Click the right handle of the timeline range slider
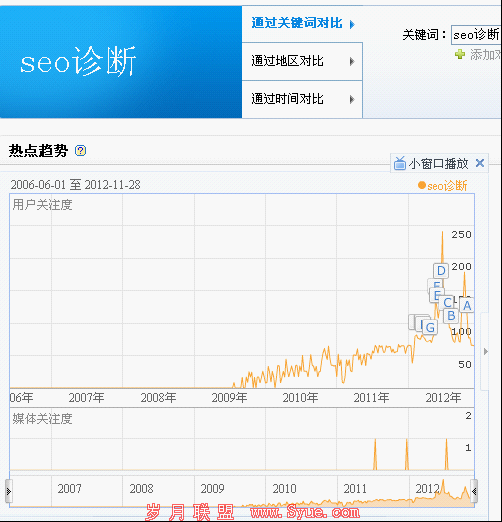This screenshot has height=522, width=502. click(474, 491)
